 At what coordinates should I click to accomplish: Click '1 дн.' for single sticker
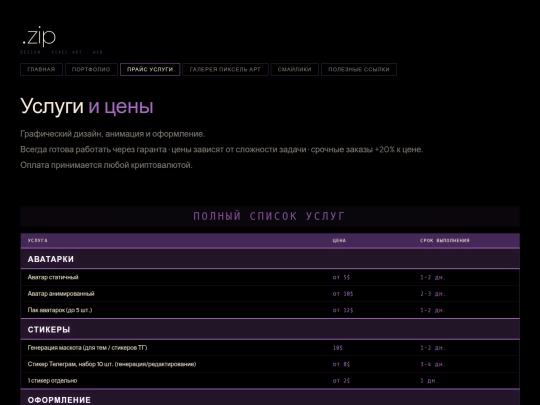pos(429,381)
